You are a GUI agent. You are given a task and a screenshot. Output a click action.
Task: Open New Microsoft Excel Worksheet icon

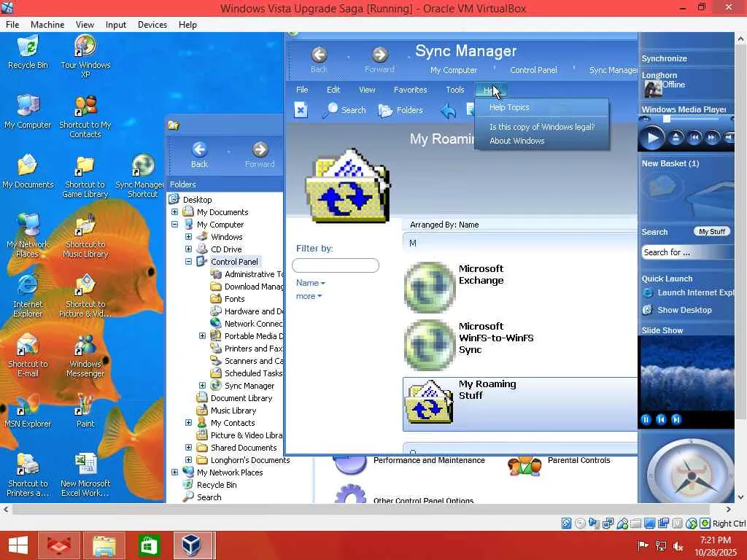(85, 475)
